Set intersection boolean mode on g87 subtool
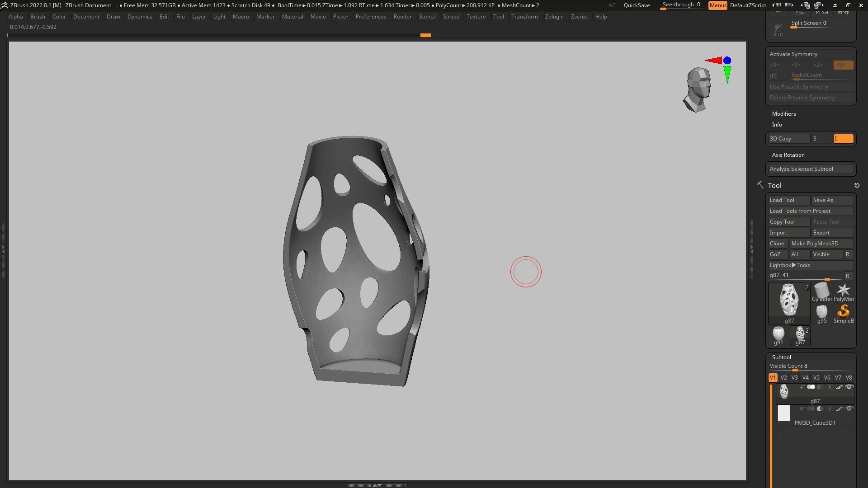The height and width of the screenshot is (488, 868). click(830, 387)
